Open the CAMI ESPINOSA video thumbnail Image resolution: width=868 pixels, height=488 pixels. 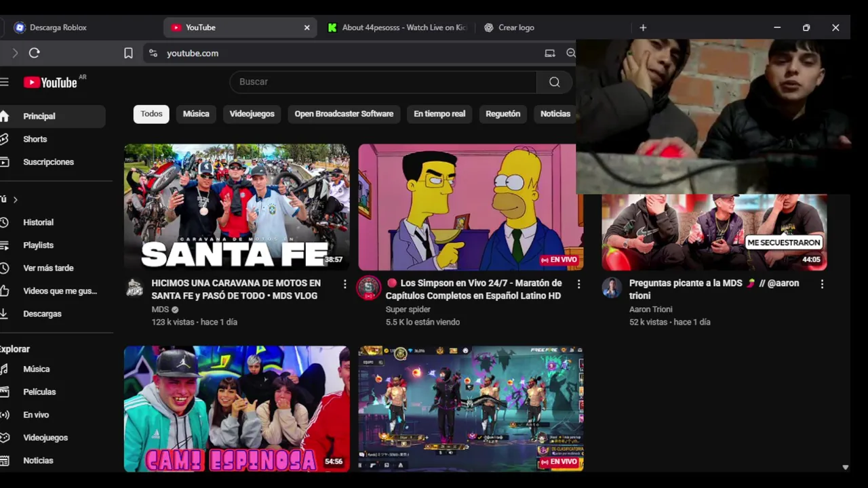click(237, 409)
